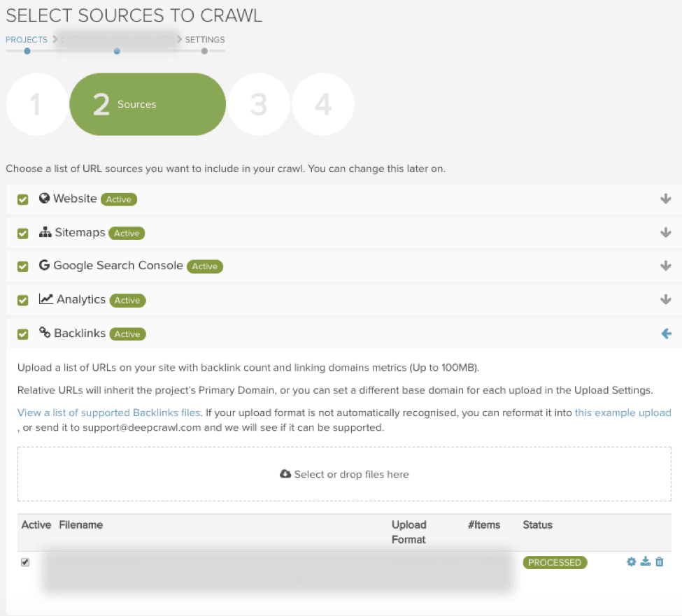Screen dimensions: 682x616
Task: Click the Website Active badge
Action: pos(119,199)
